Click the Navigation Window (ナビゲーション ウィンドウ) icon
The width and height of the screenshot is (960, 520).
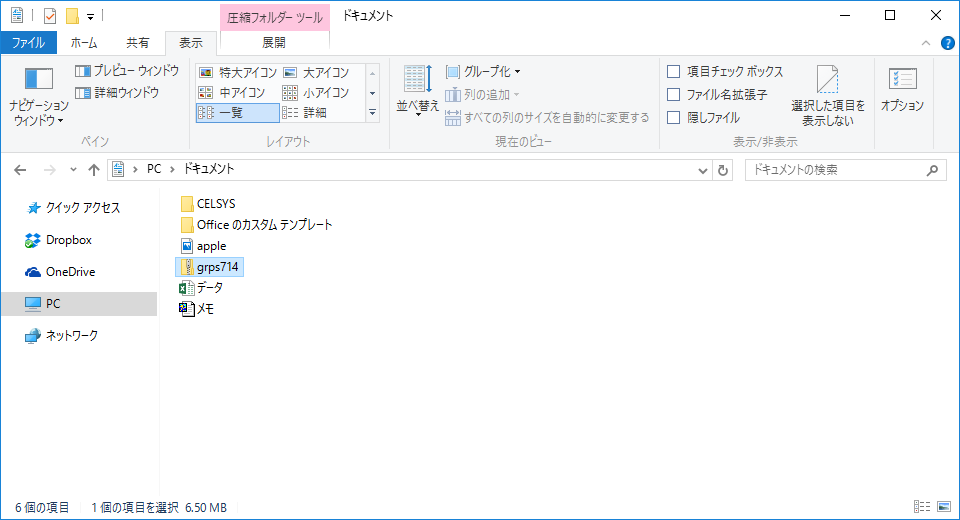tap(38, 82)
